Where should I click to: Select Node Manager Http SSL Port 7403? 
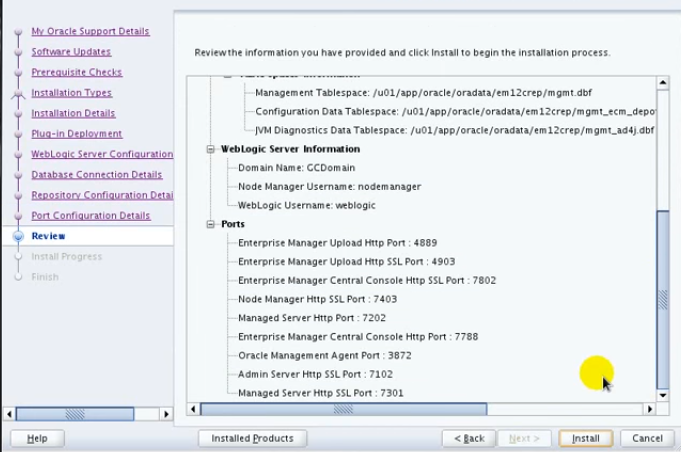click(317, 299)
